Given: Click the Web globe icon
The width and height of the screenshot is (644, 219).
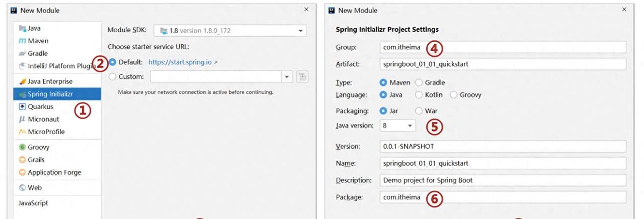Looking at the screenshot, I should (22, 188).
